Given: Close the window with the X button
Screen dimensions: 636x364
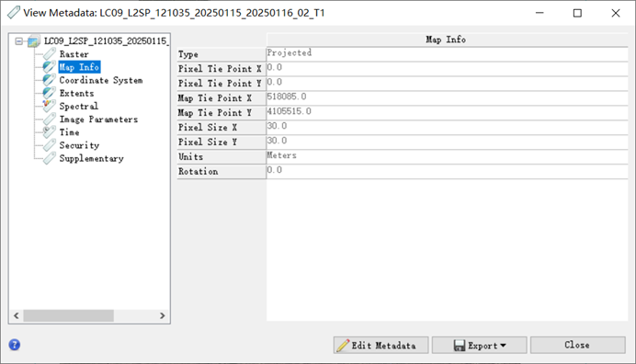Looking at the screenshot, I should click(x=615, y=13).
